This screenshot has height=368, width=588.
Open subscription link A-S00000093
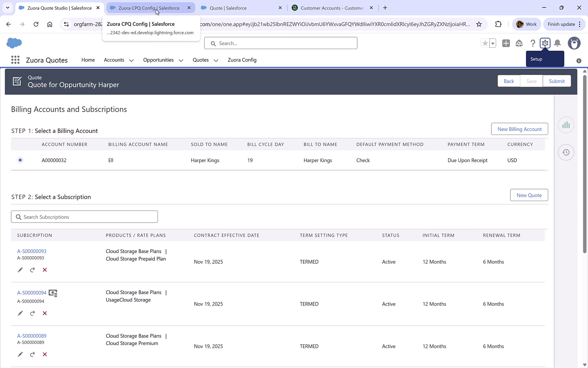point(32,251)
